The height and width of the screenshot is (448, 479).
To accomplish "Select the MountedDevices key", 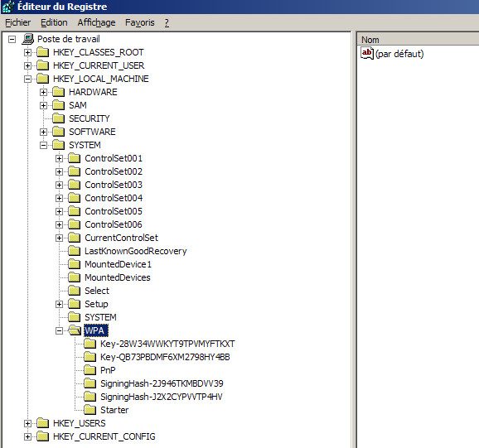I will tap(118, 277).
